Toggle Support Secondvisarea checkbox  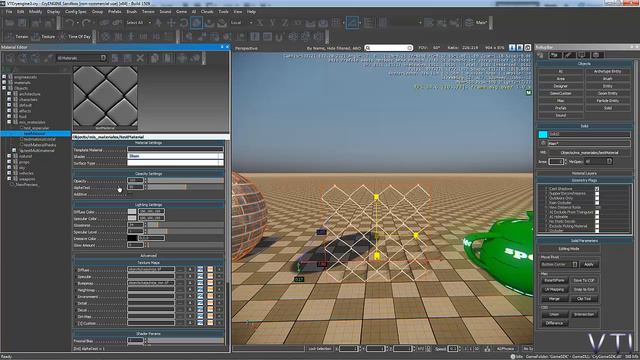click(597, 193)
